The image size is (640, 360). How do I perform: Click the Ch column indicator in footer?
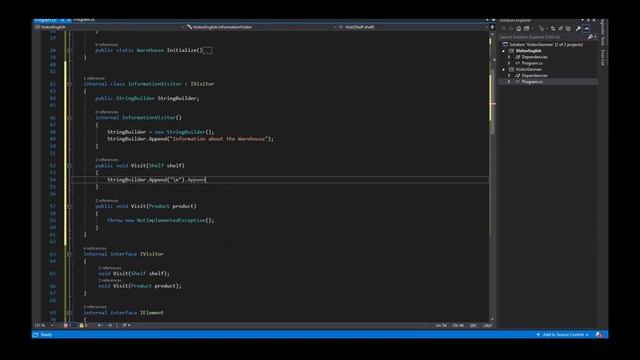coord(458,326)
